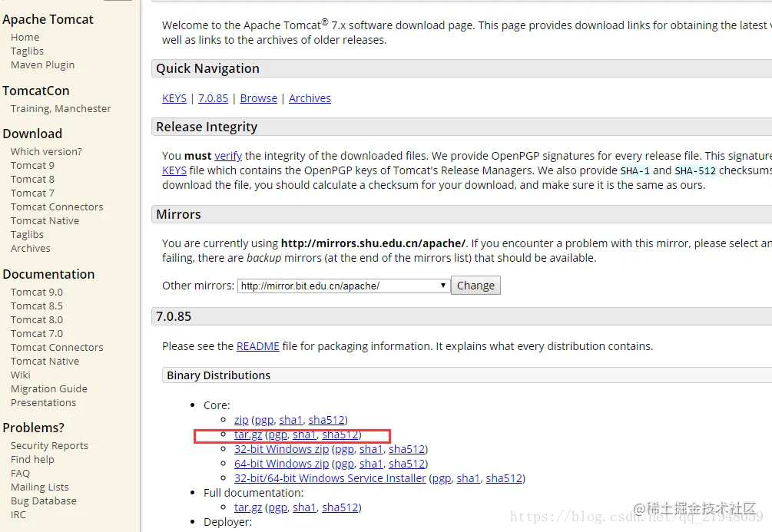This screenshot has height=532, width=772.
Task: Go to Tomcat 7 download page
Action: [x=32, y=193]
